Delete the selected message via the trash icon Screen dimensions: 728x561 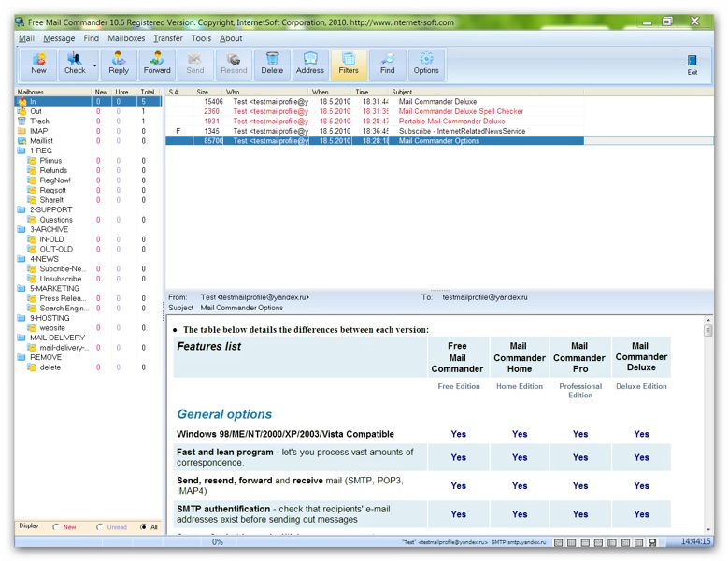272,65
